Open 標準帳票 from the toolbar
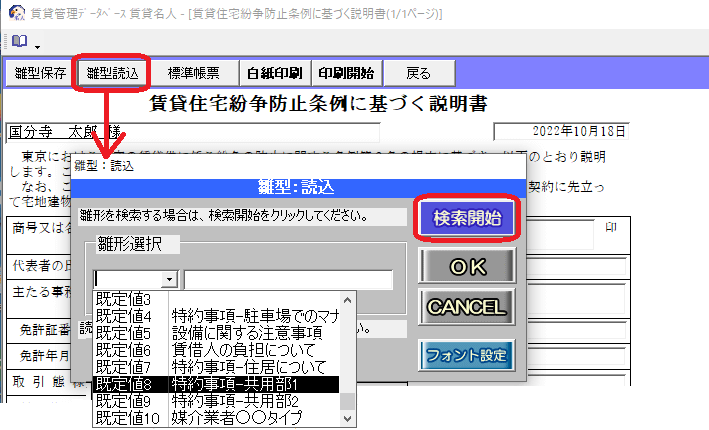 click(195, 73)
